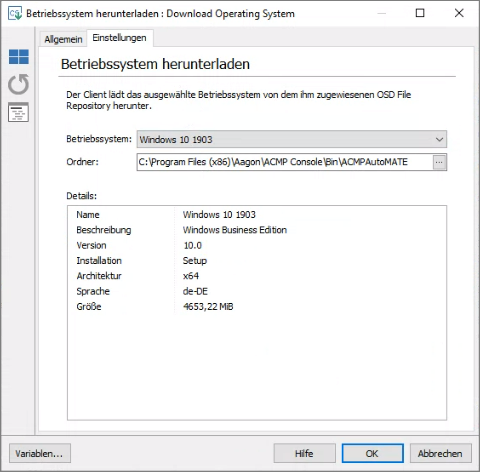480x472 pixels.
Task: Open the Betriebssystem dropdown arrow
Action: pyautogui.click(x=439, y=139)
